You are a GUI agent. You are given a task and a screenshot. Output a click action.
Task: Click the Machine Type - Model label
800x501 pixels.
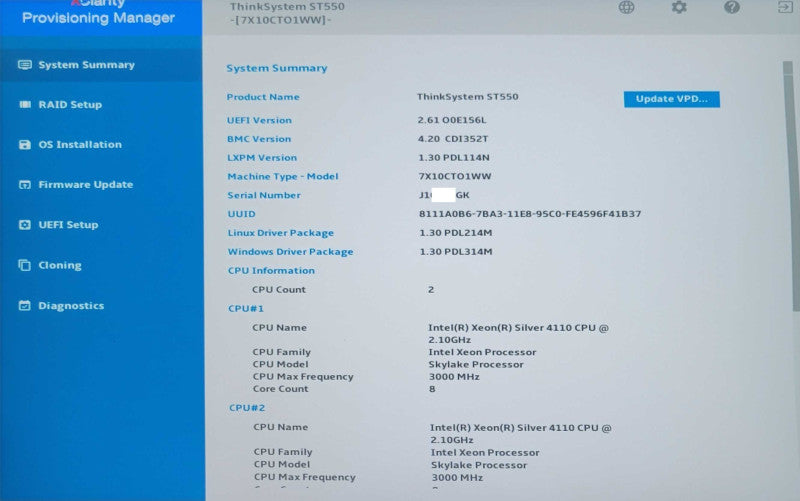283,177
